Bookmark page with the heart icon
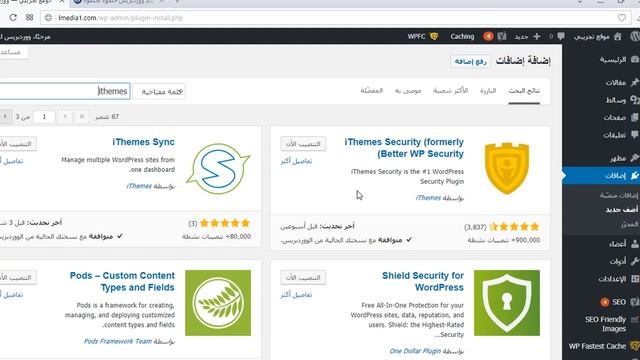The width and height of the screenshot is (640, 360). pyautogui.click(x=621, y=18)
